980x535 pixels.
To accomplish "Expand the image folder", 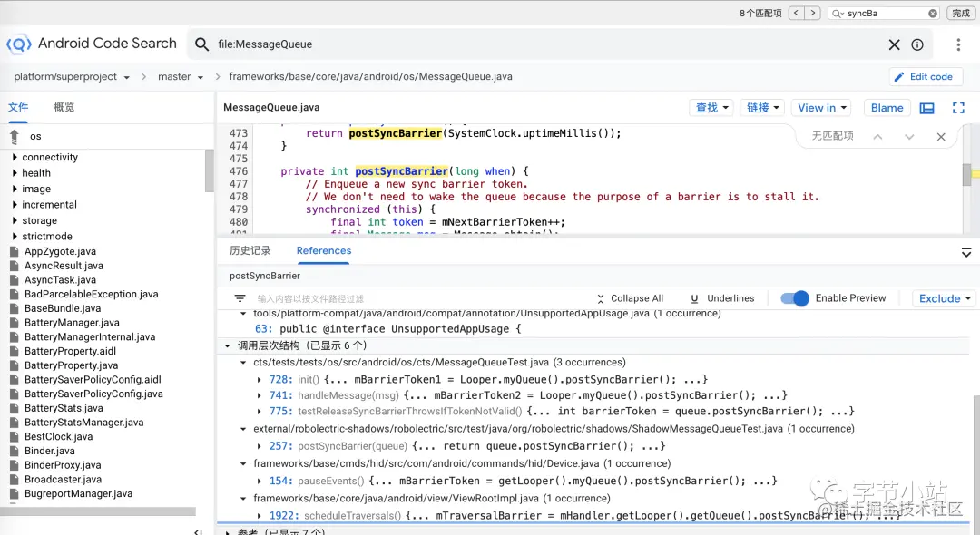I will (x=15, y=189).
